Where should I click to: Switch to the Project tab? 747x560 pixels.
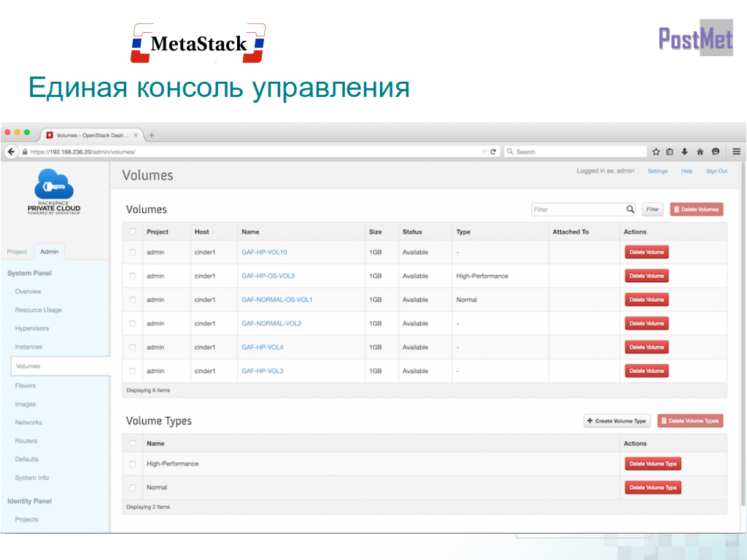[17, 252]
